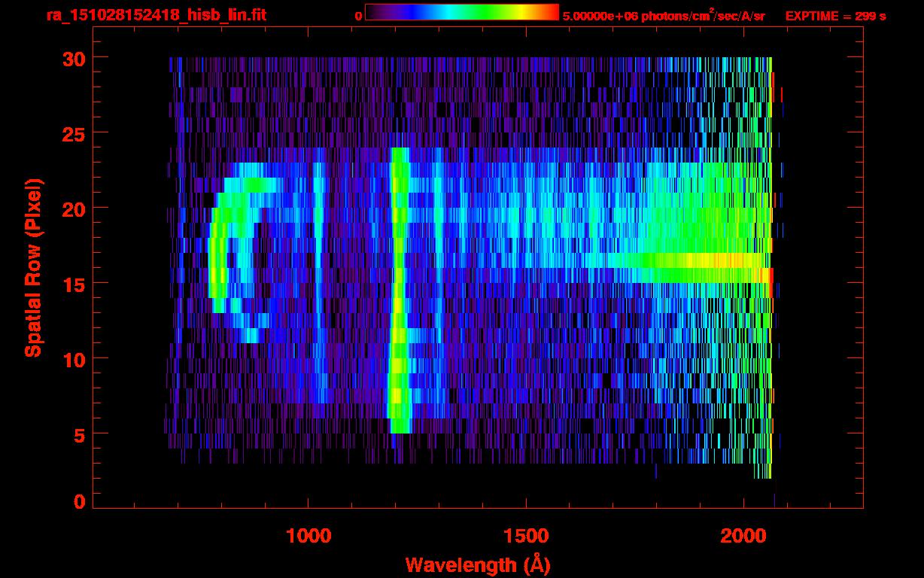Click the filename ra_151028152418_hisb_lin.fit
This screenshot has height=578, width=924.
pos(156,15)
